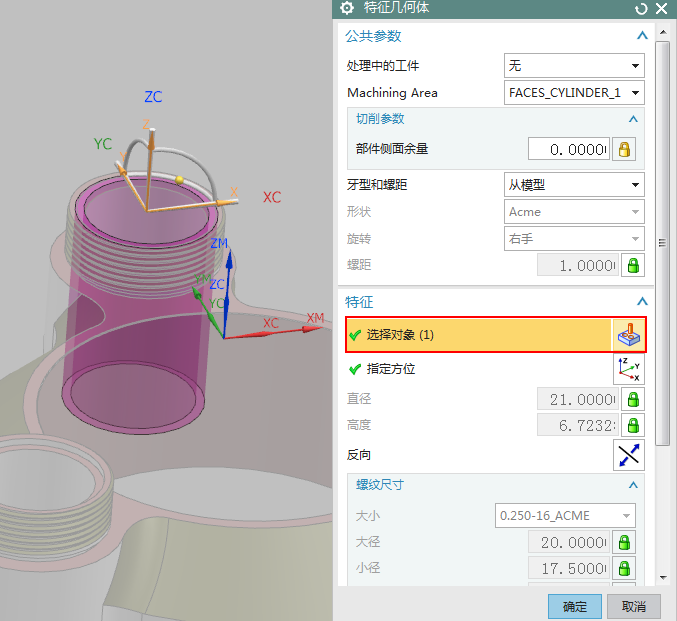Collapse the 公共参数 section

[642, 36]
